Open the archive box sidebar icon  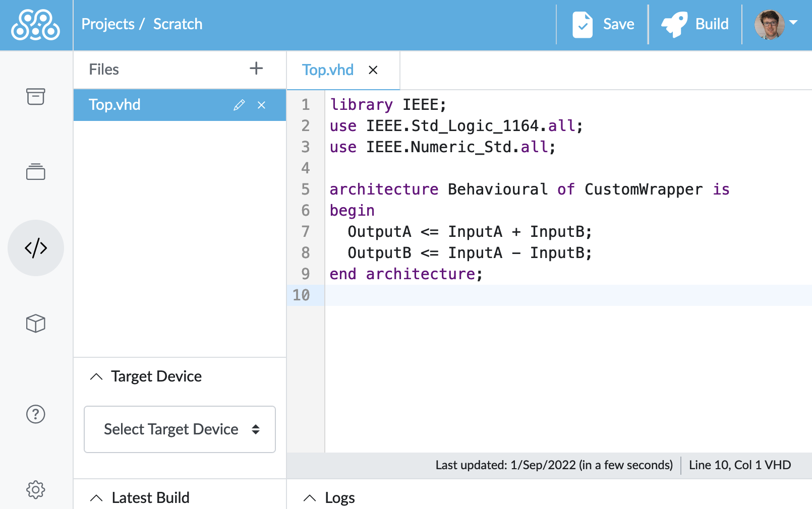36,96
